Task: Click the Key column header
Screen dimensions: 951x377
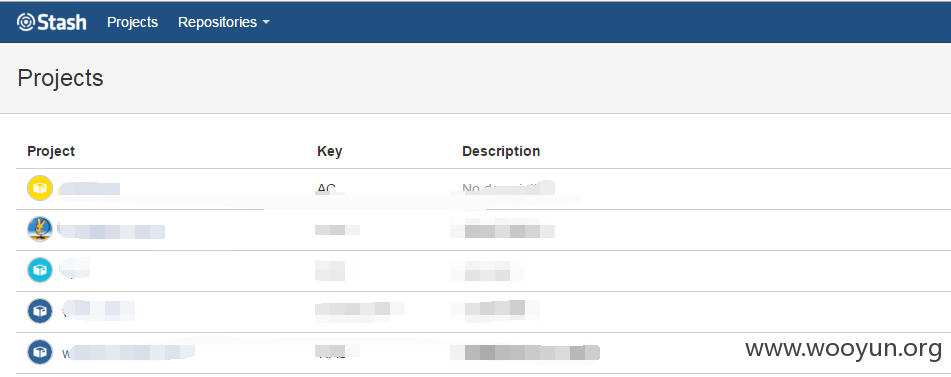Action: (329, 151)
